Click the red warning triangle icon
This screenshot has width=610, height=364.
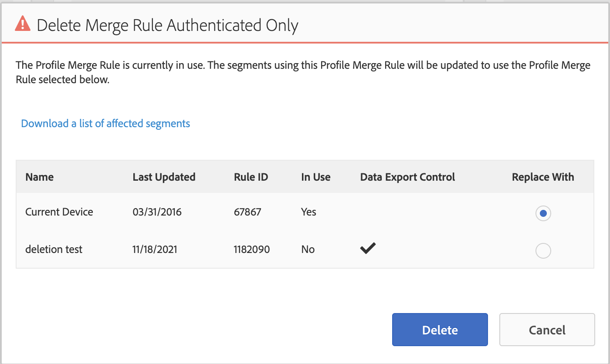[23, 24]
